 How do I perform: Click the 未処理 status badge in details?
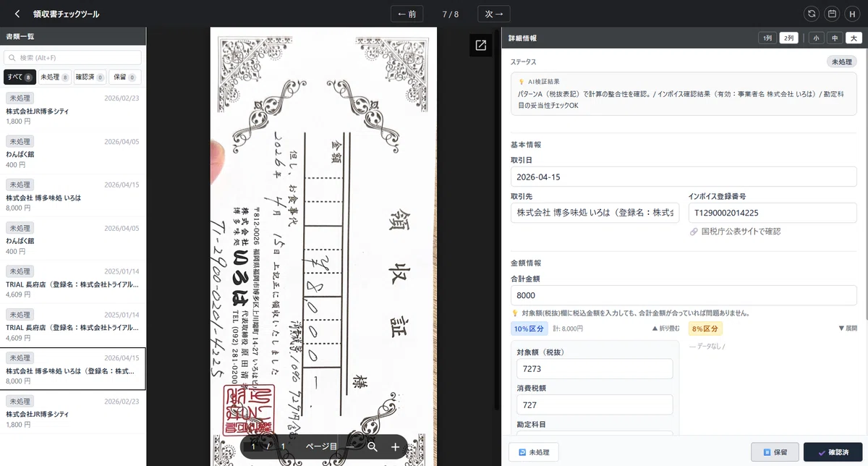[842, 62]
